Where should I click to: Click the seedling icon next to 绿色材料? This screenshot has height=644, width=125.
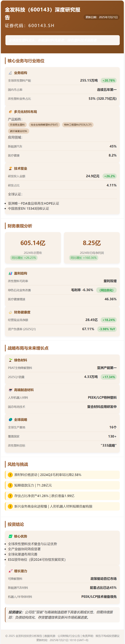[x=10, y=360]
